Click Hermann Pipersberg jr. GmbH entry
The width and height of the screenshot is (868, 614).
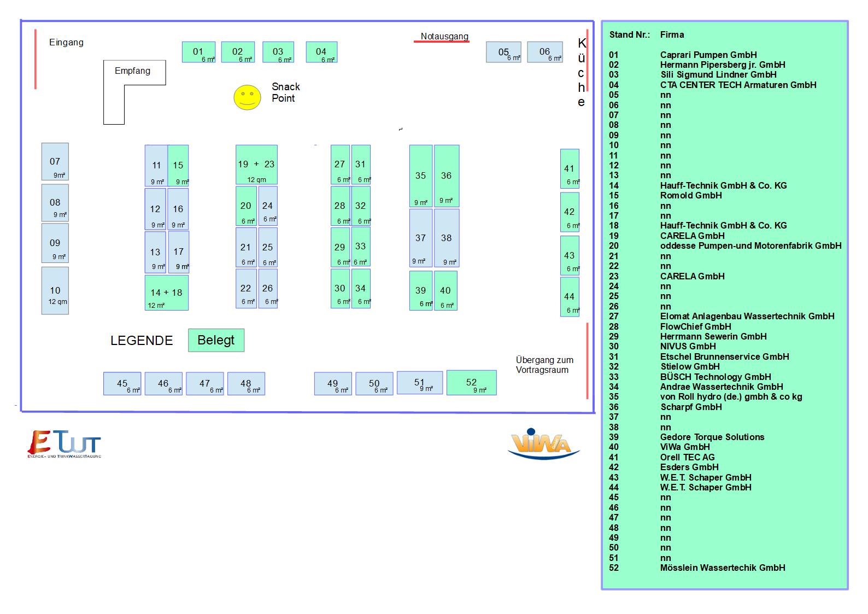coord(723,65)
